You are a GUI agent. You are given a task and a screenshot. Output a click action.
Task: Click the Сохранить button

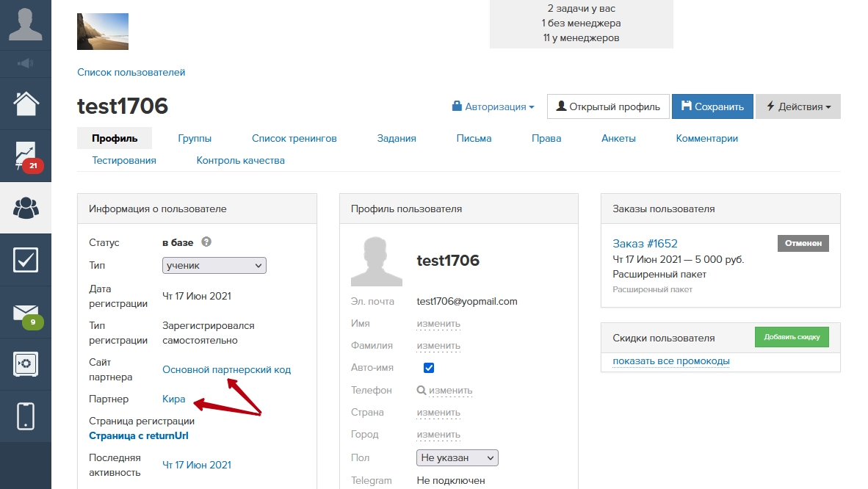(x=712, y=106)
